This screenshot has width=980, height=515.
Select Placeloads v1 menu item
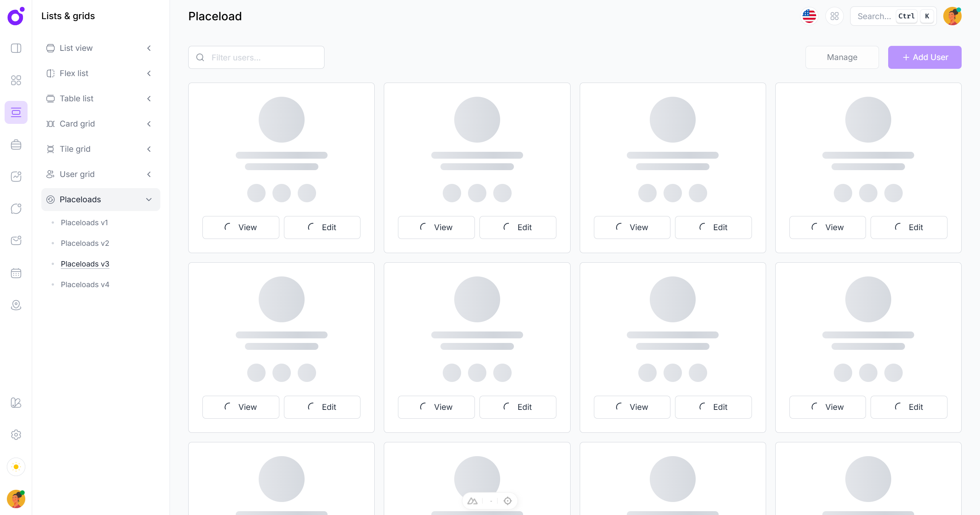point(84,223)
